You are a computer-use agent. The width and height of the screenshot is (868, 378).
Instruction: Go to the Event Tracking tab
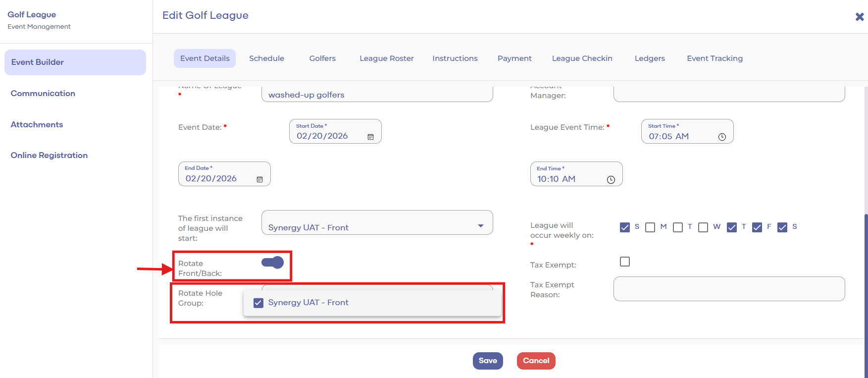click(715, 58)
